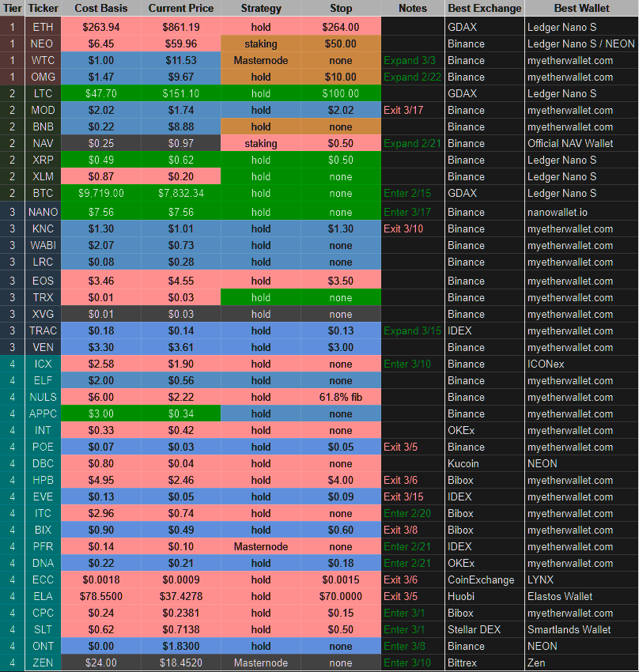
Task: Select SLT current price $0.7138
Action: click(181, 629)
